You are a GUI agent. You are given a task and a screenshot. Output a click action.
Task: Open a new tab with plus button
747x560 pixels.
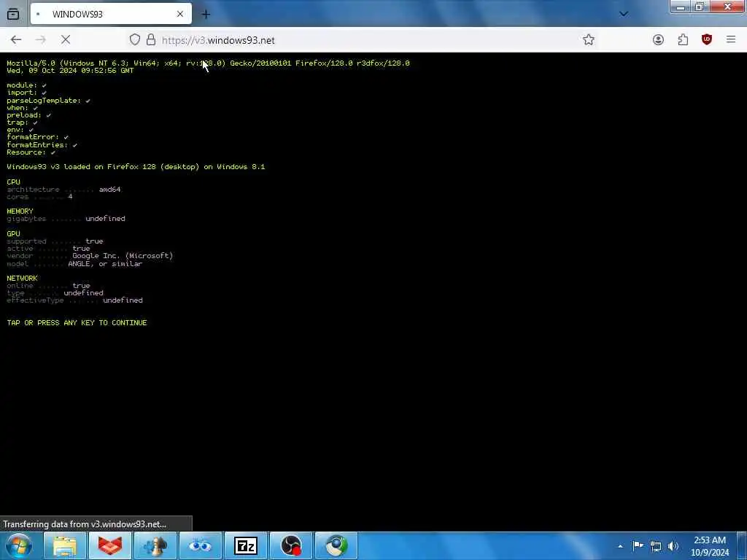pos(206,15)
